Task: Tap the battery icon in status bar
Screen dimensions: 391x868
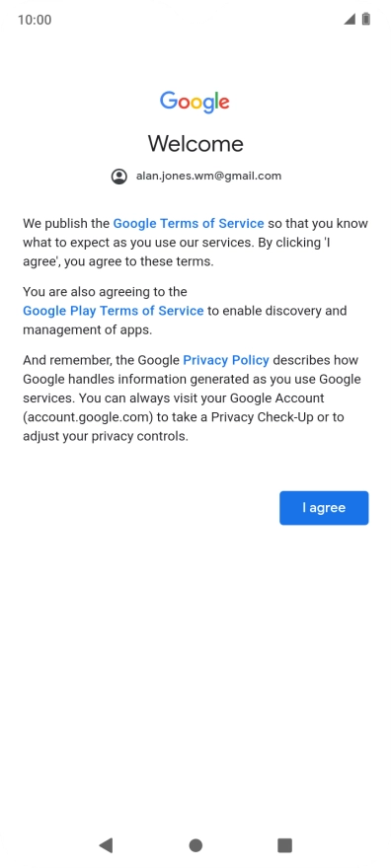Action: (366, 20)
